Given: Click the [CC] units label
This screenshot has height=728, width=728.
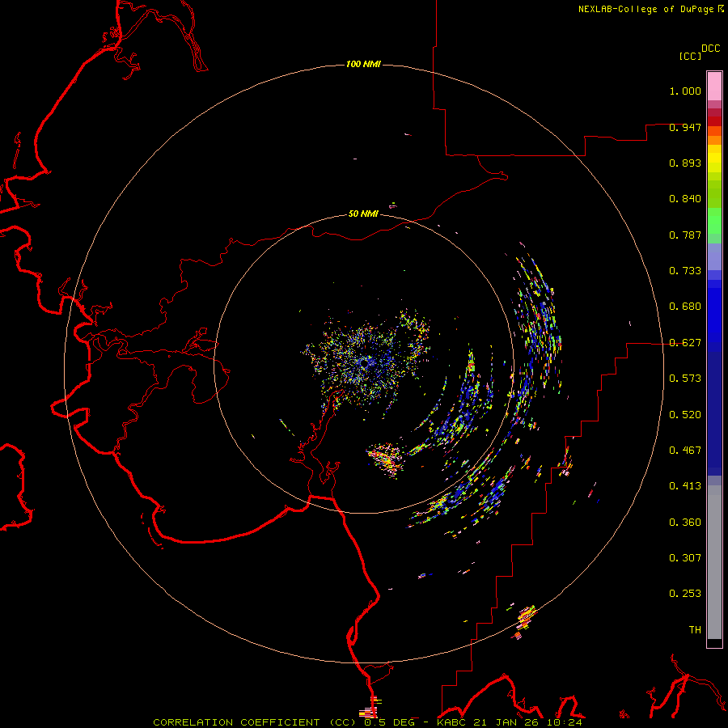Looking at the screenshot, I should pyautogui.click(x=690, y=56).
